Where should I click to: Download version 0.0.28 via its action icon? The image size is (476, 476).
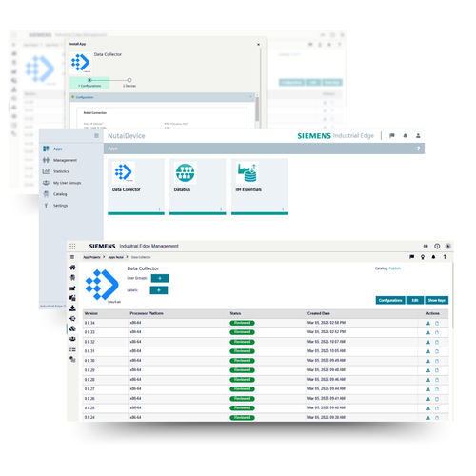click(x=428, y=380)
